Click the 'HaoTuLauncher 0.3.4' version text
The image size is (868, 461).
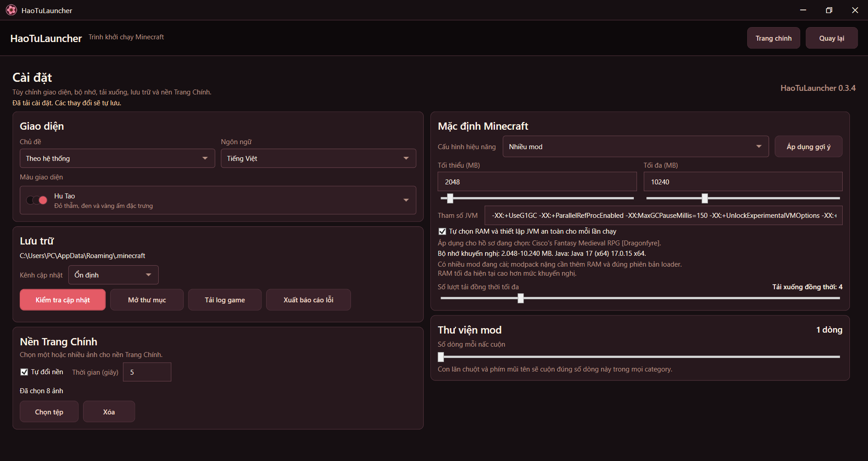click(818, 88)
